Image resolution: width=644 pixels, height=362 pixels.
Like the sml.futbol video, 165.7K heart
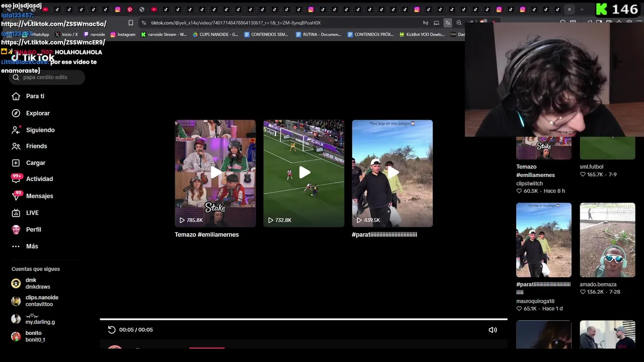[583, 175]
